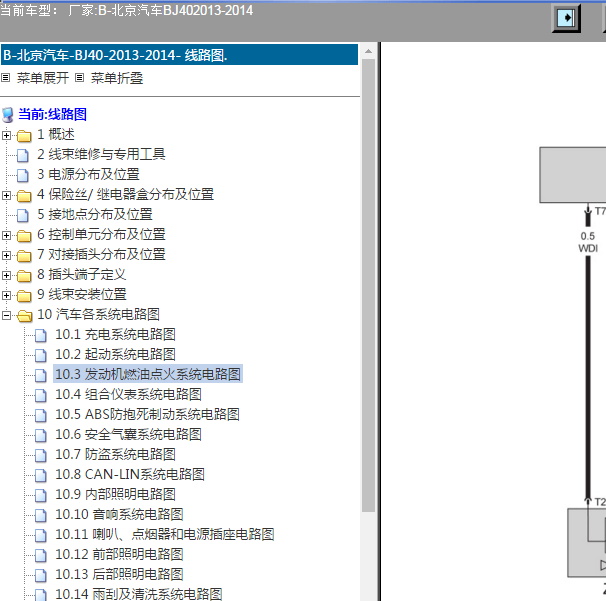This screenshot has width=606, height=601.
Task: Open 1 概述 section
Action: click(56, 135)
